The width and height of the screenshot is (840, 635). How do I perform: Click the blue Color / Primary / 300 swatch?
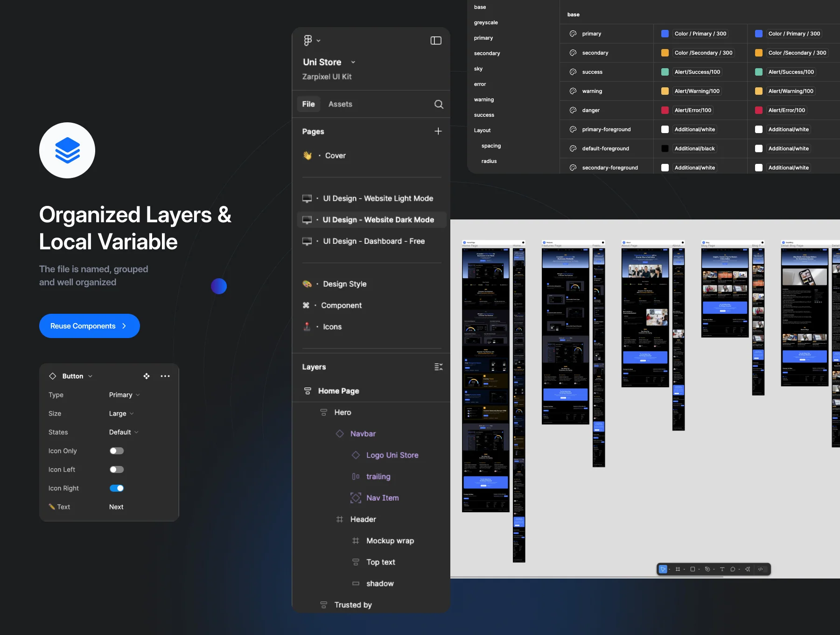tap(665, 34)
